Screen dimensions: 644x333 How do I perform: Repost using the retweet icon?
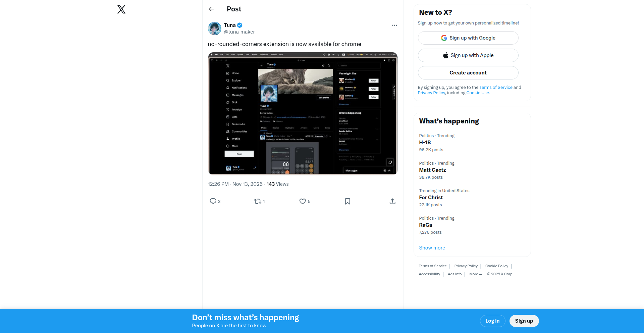(258, 201)
